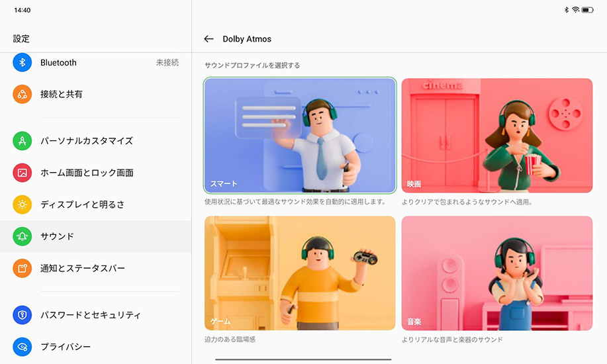Tap the red ホーム画面とロック画面 icon
Screen dimensions: 607x364
[23, 173]
